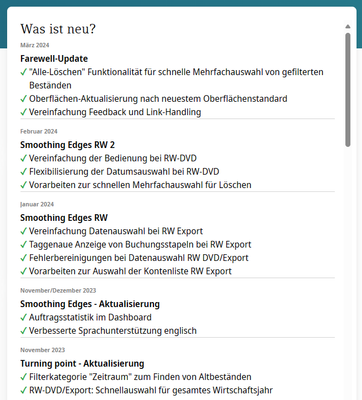
Task: Click the März 2024 date label
Action: click(x=35, y=45)
